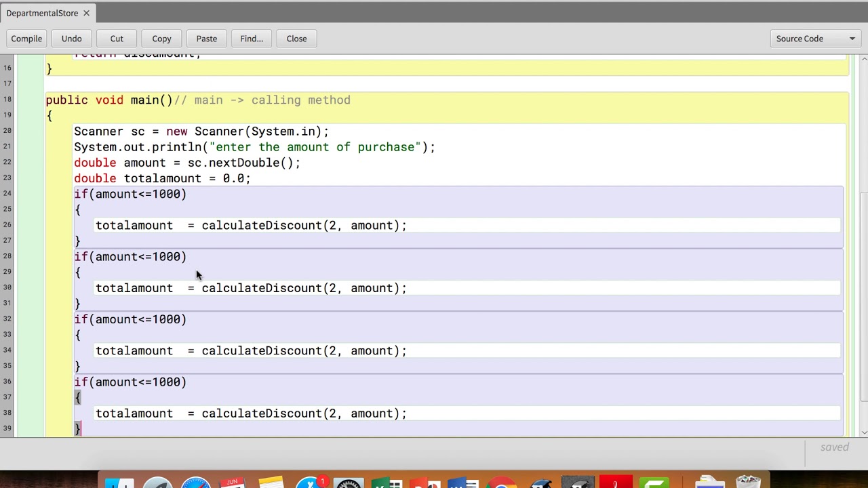Click 'double totalamount = 0.0;' line
868x488 pixels.
[162, 178]
